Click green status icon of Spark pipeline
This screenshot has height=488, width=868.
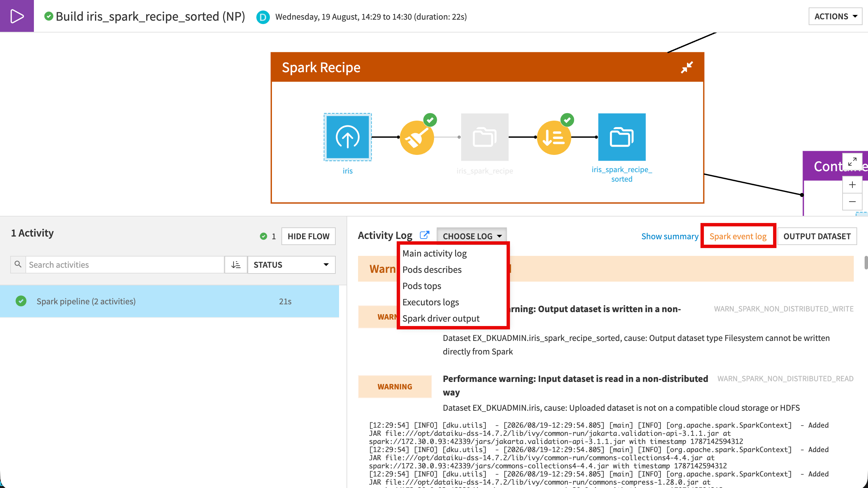pyautogui.click(x=21, y=301)
